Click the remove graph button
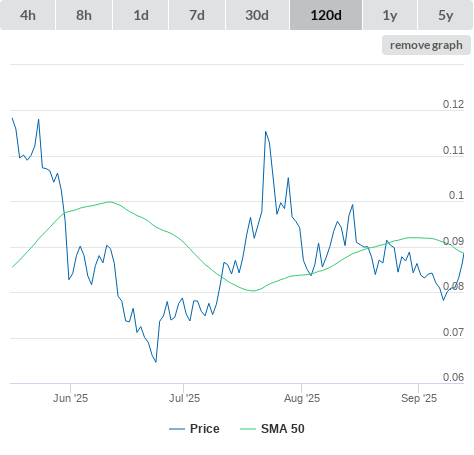The width and height of the screenshot is (474, 455). tap(426, 45)
